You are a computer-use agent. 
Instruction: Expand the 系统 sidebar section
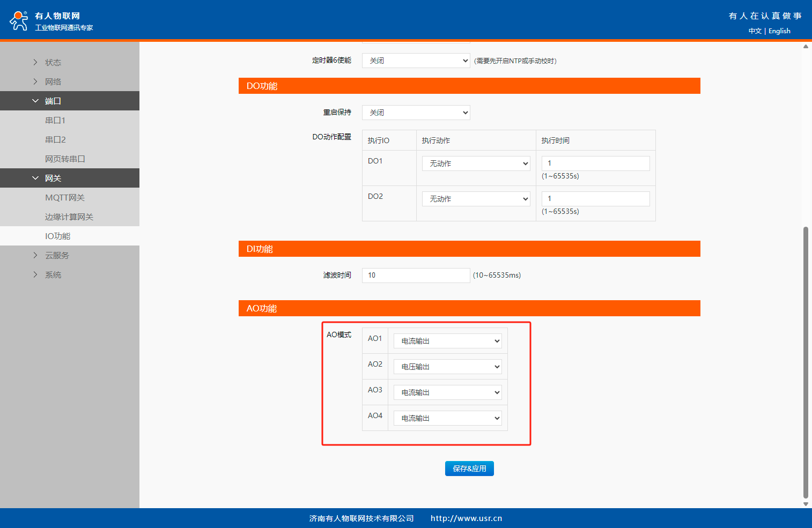click(x=53, y=274)
